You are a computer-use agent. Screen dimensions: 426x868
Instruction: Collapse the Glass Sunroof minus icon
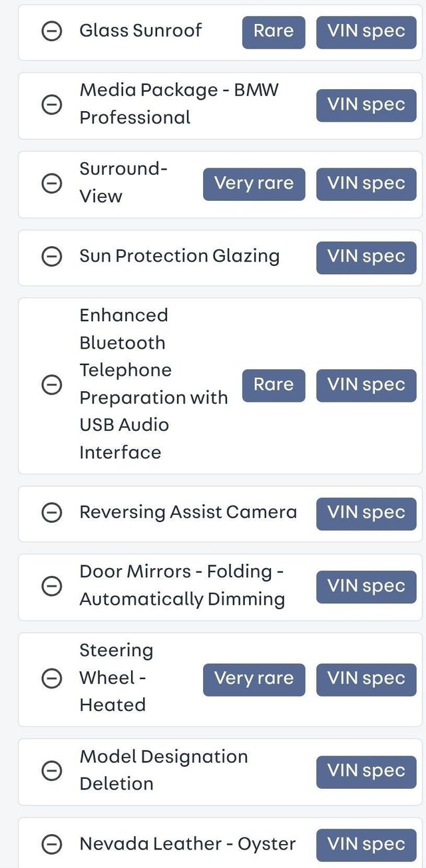click(x=52, y=31)
